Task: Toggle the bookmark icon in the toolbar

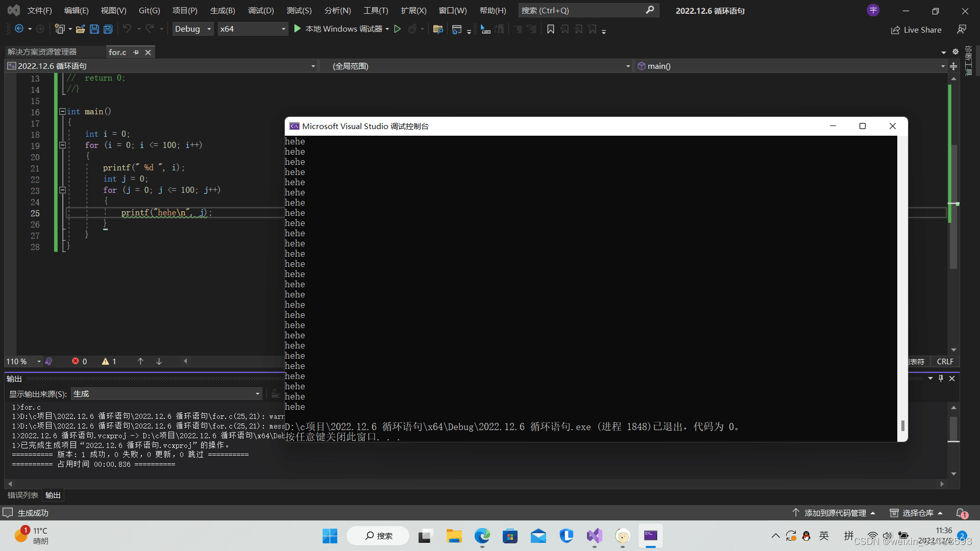Action: tap(551, 29)
